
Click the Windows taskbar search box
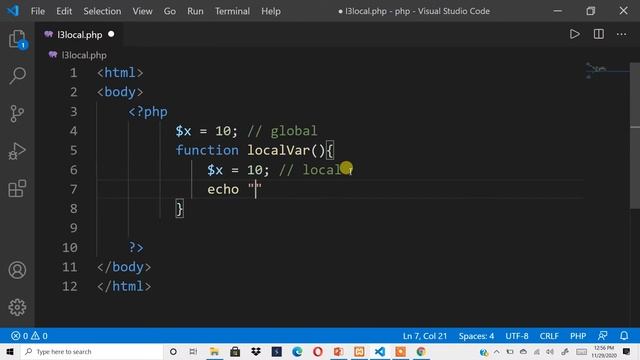point(91,351)
